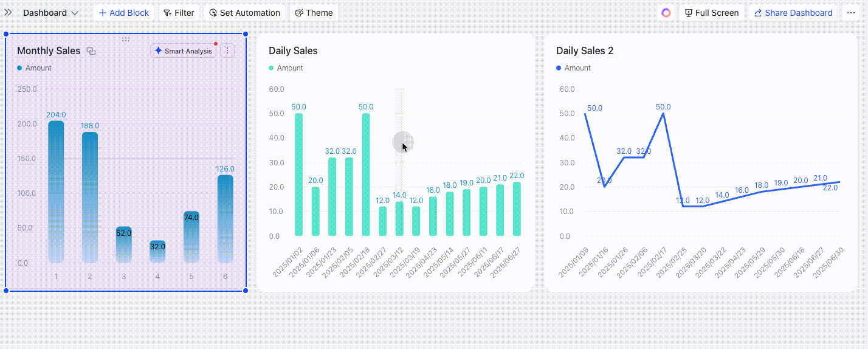
Task: Click the Daily Sales title text
Action: 294,51
